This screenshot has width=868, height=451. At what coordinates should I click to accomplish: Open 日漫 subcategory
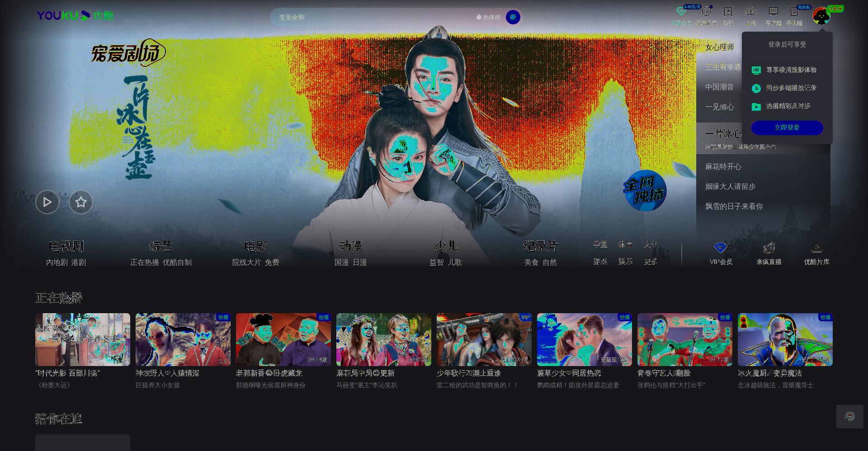[x=360, y=262]
